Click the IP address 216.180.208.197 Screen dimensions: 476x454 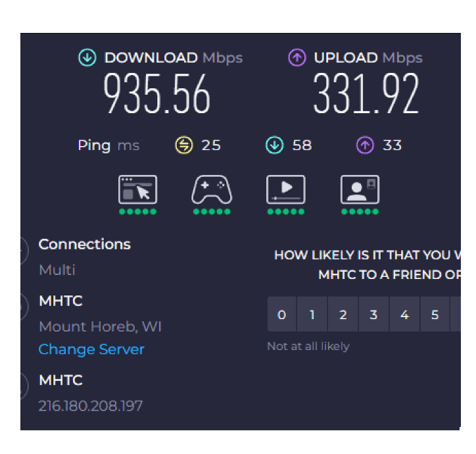click(91, 405)
